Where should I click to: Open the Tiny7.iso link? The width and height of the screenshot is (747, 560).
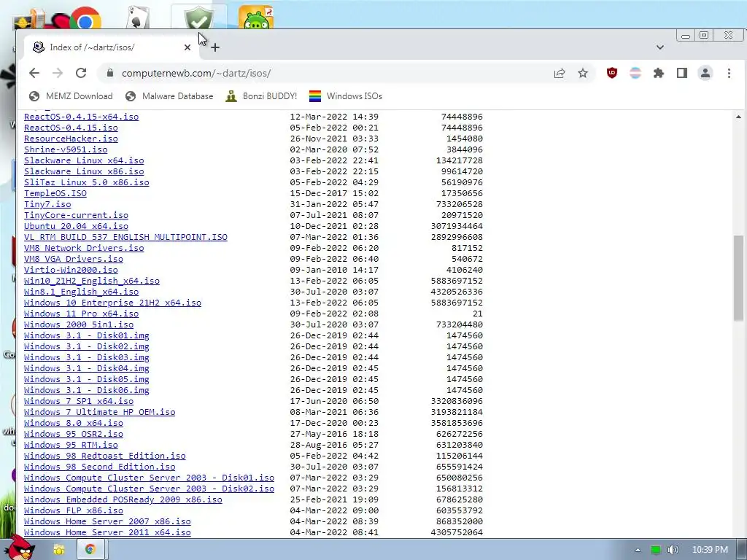[47, 204]
